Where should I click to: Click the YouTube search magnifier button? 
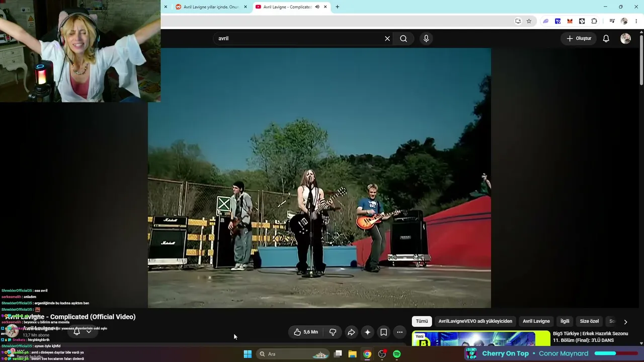coord(404,38)
